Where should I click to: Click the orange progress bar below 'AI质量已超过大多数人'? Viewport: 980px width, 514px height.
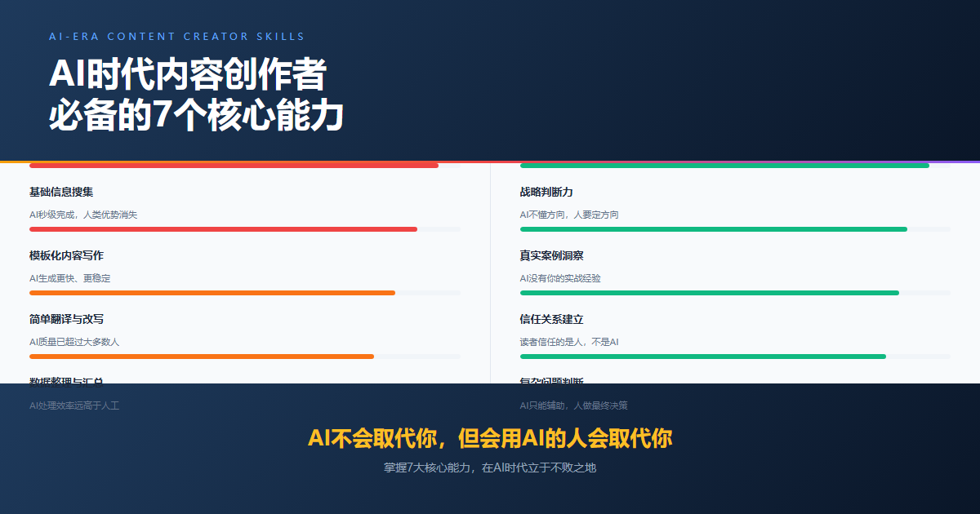click(202, 357)
